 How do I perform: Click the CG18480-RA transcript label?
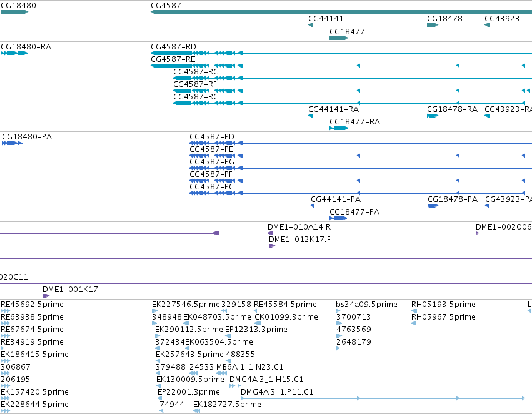26,47
